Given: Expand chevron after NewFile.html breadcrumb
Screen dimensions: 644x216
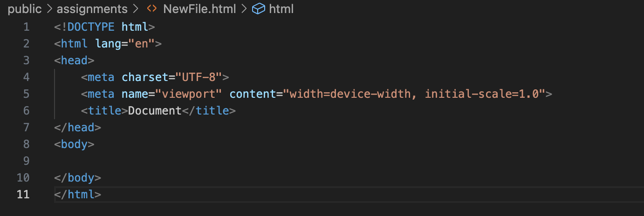Looking at the screenshot, I should click(x=243, y=9).
